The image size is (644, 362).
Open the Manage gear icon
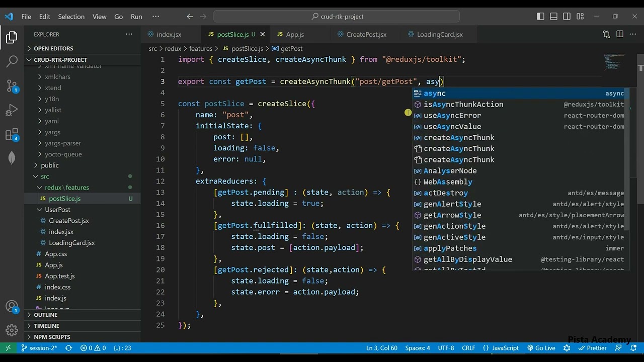point(12,330)
